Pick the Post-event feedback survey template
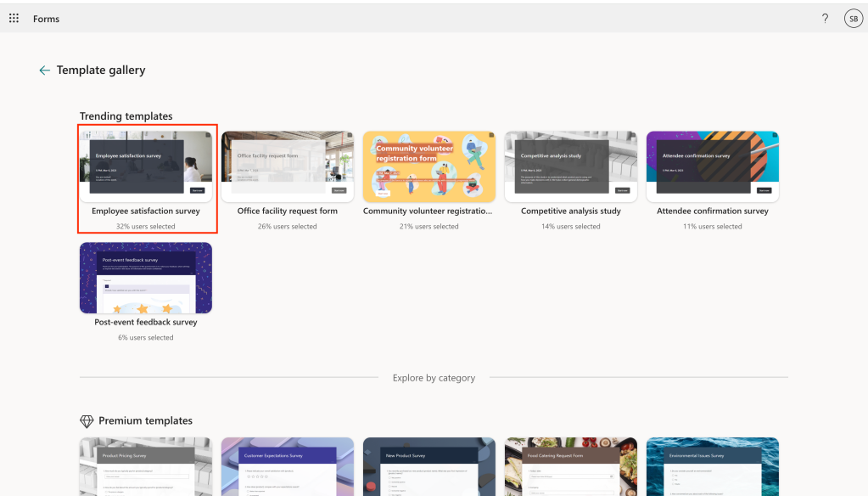 click(x=146, y=278)
